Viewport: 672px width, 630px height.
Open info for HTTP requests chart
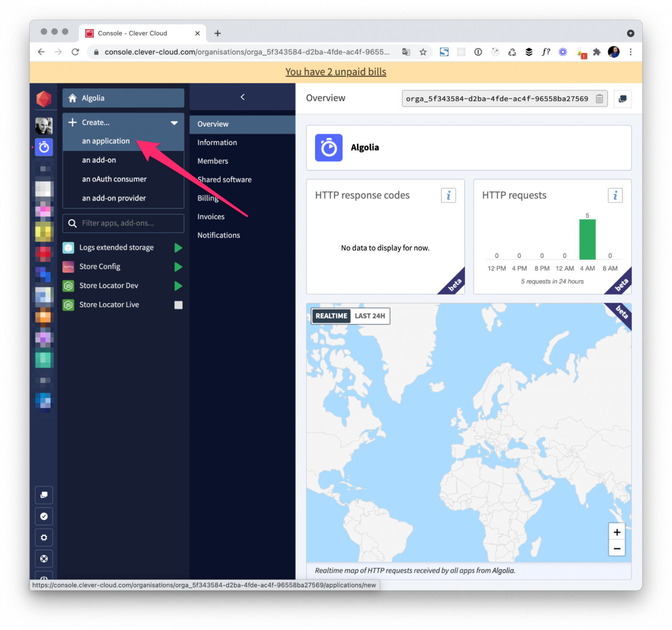click(x=615, y=196)
